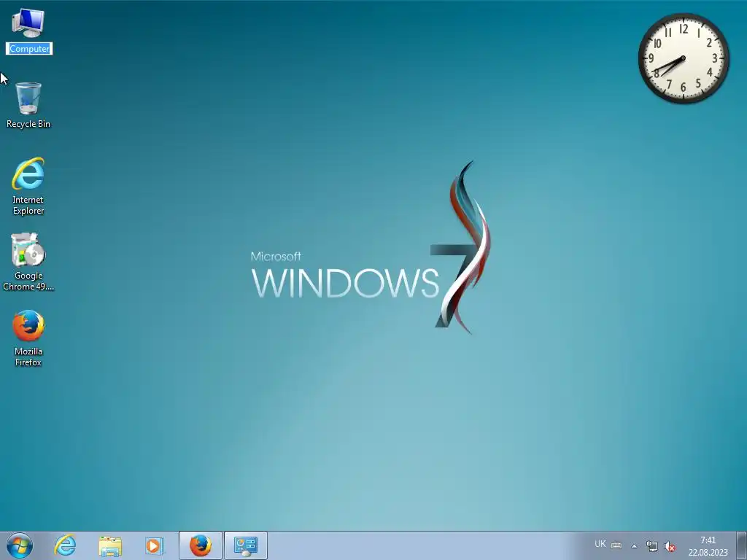Open Windows Explorer from the taskbar
The image size is (747, 560).
click(x=110, y=545)
